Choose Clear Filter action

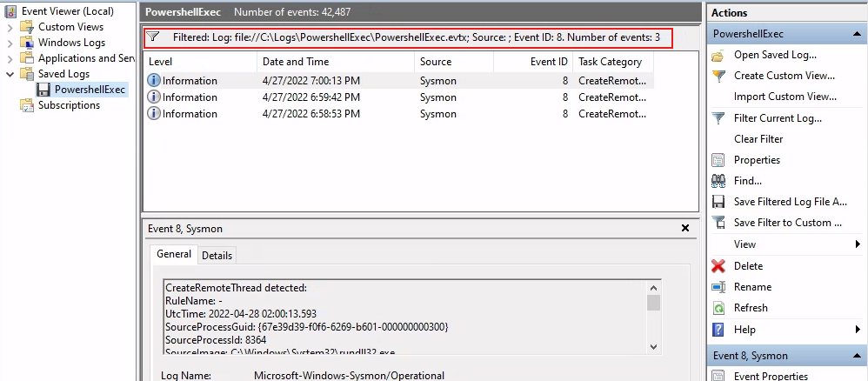(x=758, y=139)
